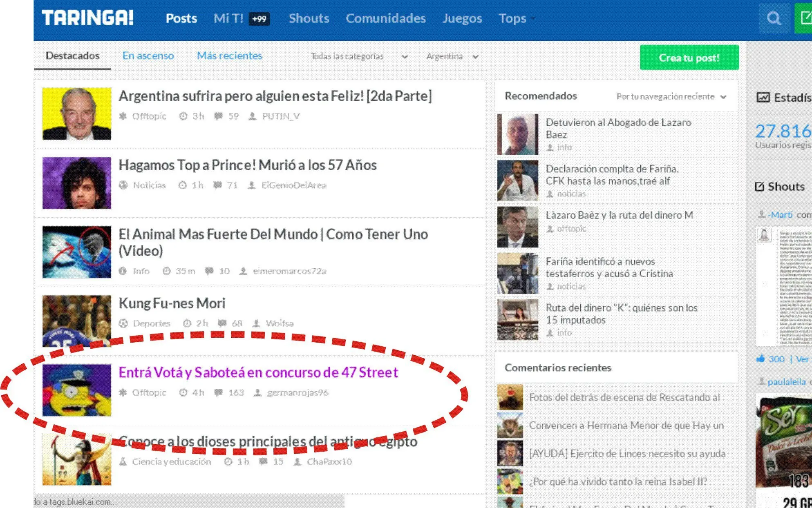Image resolution: width=812 pixels, height=508 pixels.
Task: Open the Posts menu item
Action: point(181,18)
